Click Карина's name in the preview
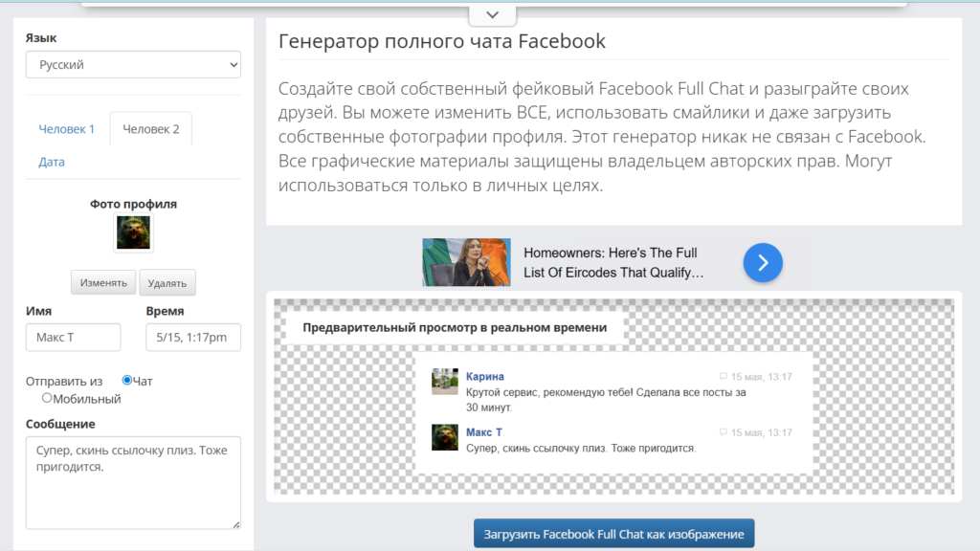The image size is (980, 551). click(485, 376)
